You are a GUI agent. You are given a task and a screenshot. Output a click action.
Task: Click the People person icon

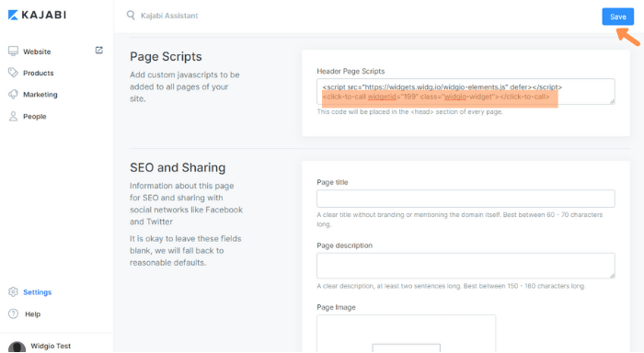13,116
